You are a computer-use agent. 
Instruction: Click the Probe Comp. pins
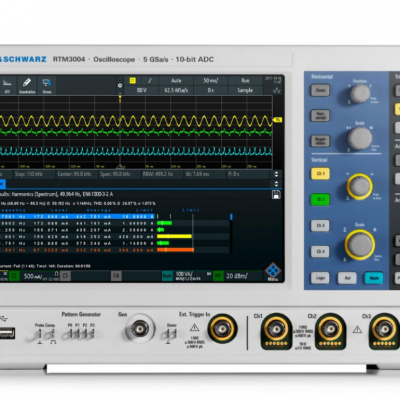click(x=46, y=334)
